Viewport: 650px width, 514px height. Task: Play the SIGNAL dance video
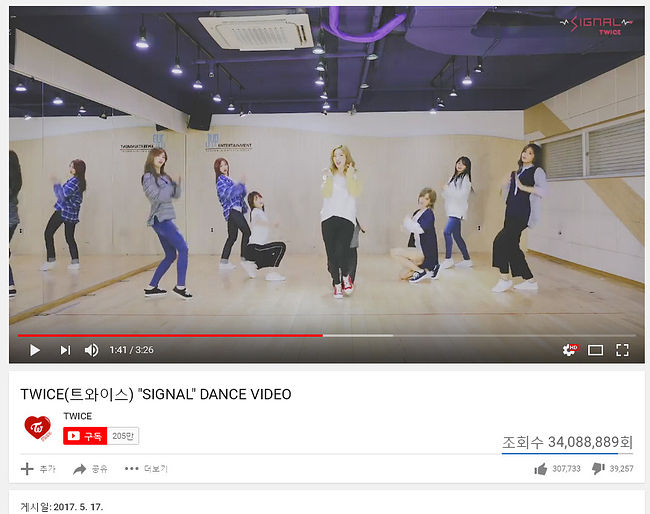[35, 350]
